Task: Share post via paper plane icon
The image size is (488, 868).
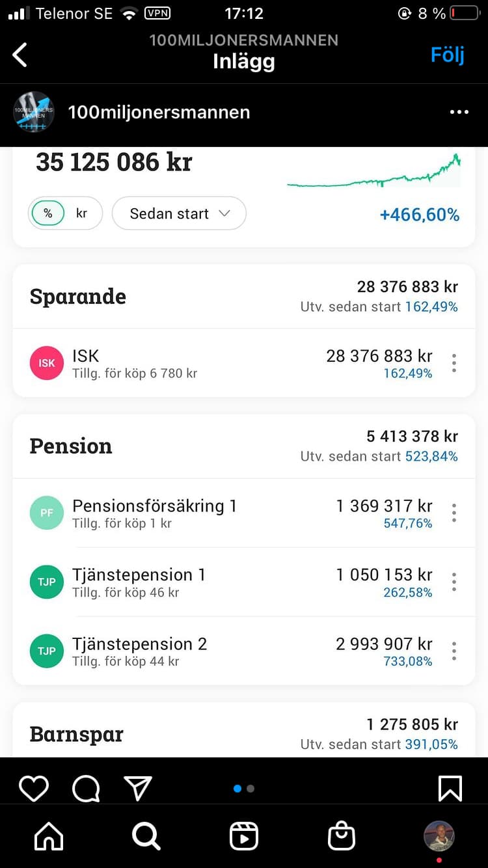Action: (138, 789)
